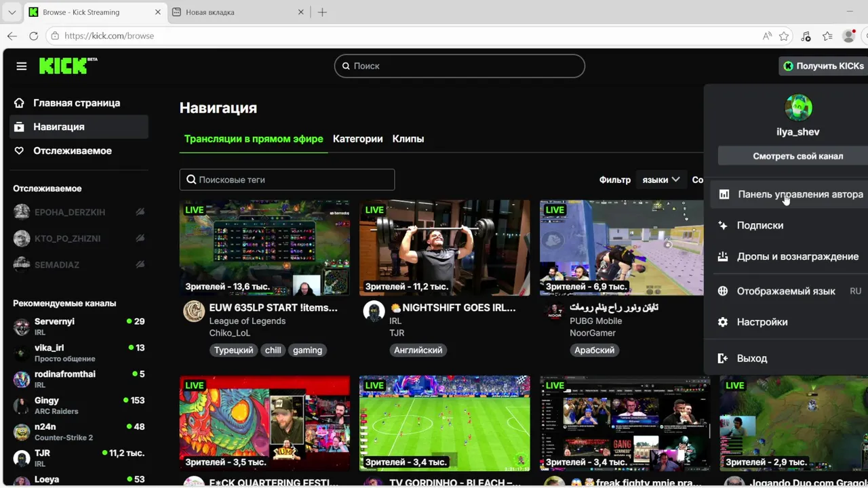Expand the языки filter dropdown
Screen dimensions: 868x488
click(x=660, y=180)
